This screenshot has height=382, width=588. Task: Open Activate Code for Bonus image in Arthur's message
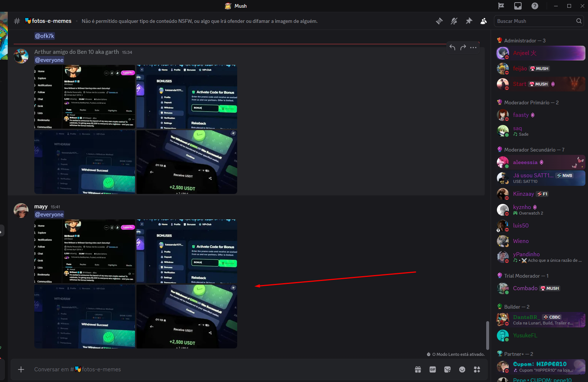click(x=187, y=97)
